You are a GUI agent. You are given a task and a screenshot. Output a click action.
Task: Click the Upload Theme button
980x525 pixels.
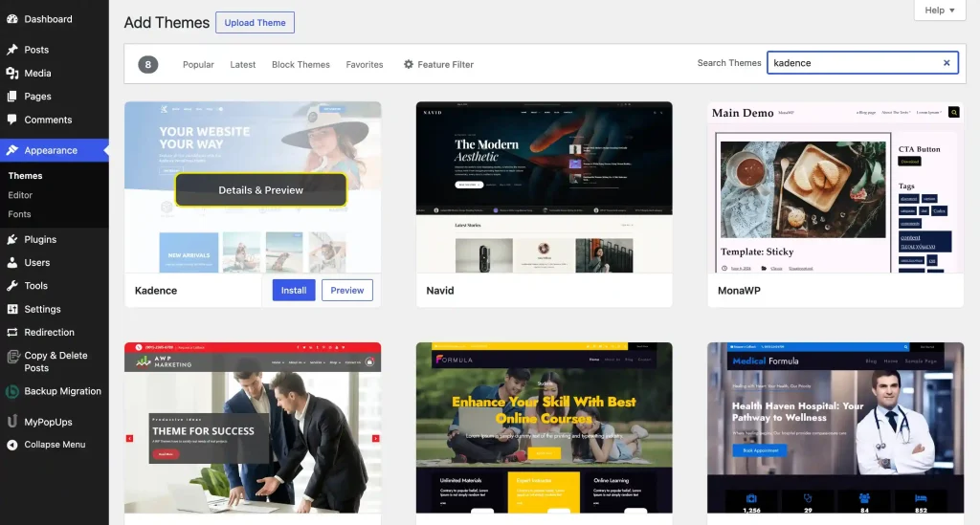[x=255, y=23]
